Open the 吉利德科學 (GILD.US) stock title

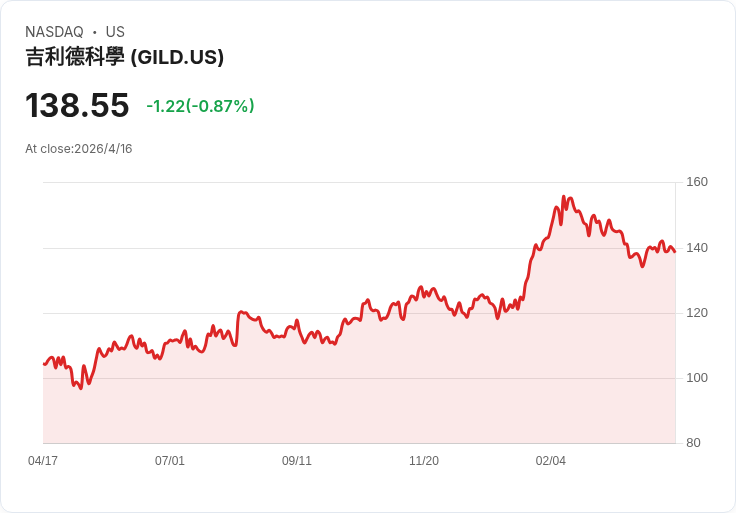[124, 57]
